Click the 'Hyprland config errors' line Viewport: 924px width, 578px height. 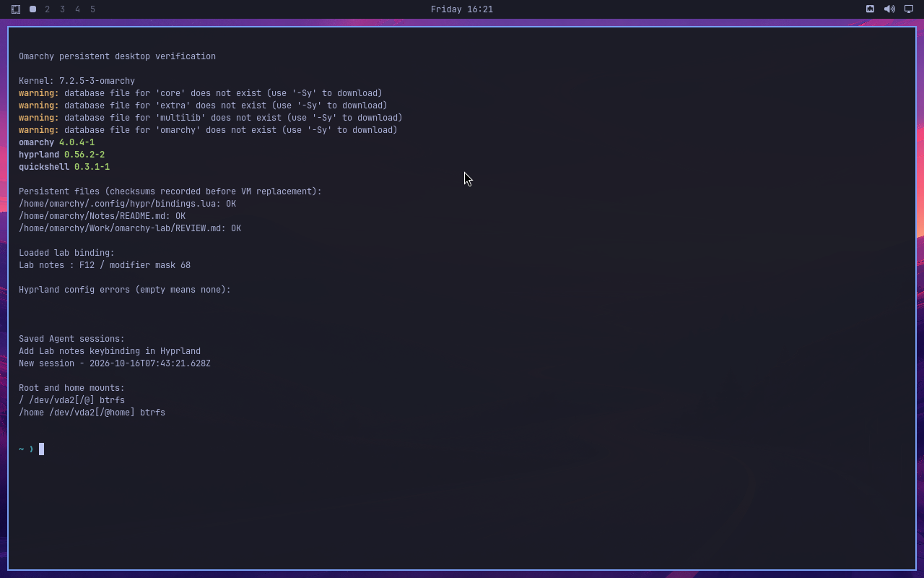coord(125,290)
